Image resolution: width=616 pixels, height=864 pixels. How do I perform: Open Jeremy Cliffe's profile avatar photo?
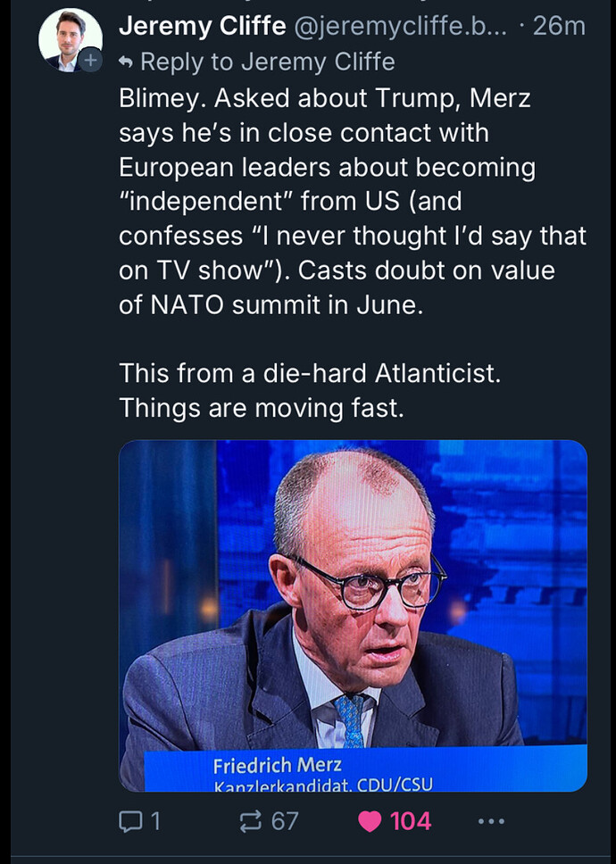coord(70,39)
